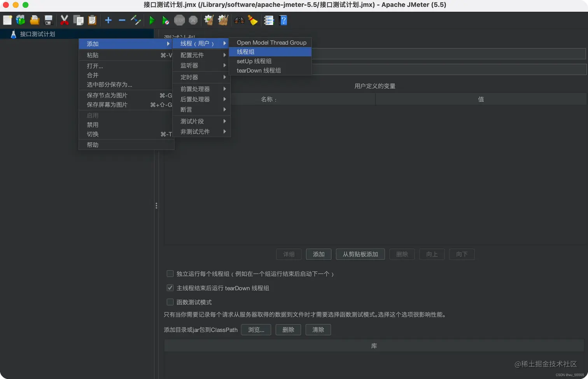588x379 pixels.
Task: Click the Clear All results broom icon
Action: click(x=223, y=20)
